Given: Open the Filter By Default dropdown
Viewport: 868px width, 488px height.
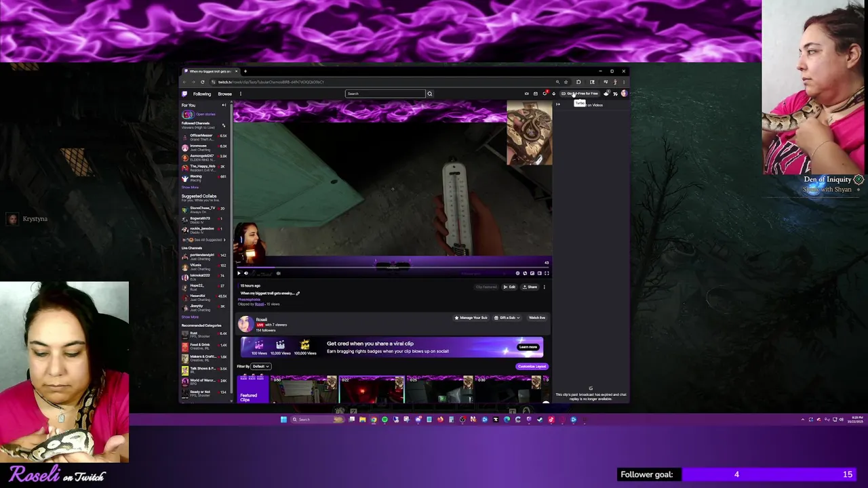Looking at the screenshot, I should tap(261, 367).
